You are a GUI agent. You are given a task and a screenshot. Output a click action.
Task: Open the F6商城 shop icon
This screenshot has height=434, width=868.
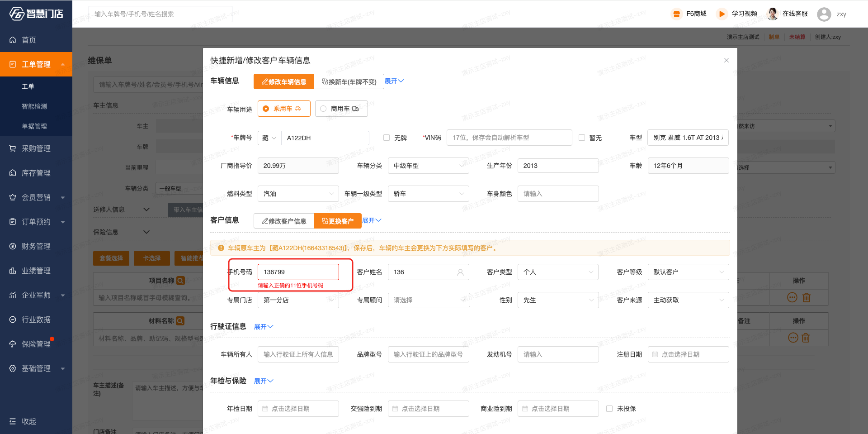[x=676, y=14]
